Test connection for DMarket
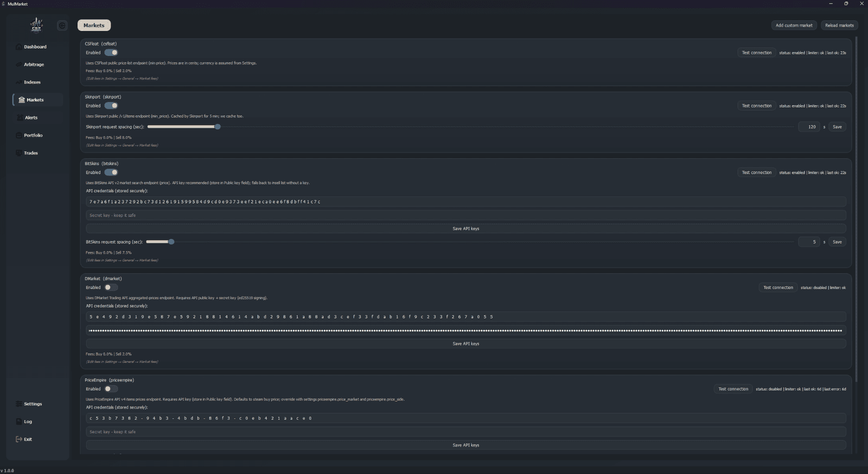The width and height of the screenshot is (868, 474). (x=778, y=288)
